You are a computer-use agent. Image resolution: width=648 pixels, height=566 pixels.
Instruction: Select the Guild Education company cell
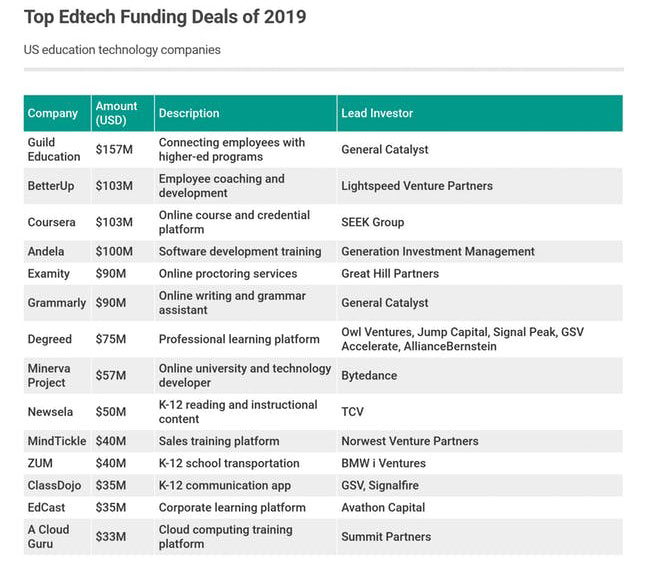click(57, 150)
